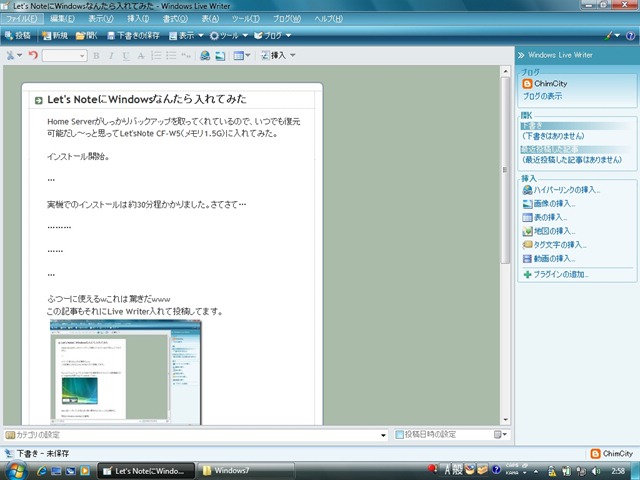This screenshot has width=640, height=480.
Task: Click 動画の挿入 in sidebar
Action: click(549, 259)
